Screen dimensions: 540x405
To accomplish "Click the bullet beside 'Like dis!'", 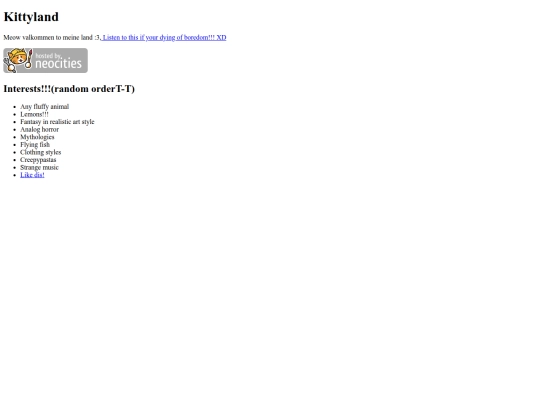I will point(14,175).
